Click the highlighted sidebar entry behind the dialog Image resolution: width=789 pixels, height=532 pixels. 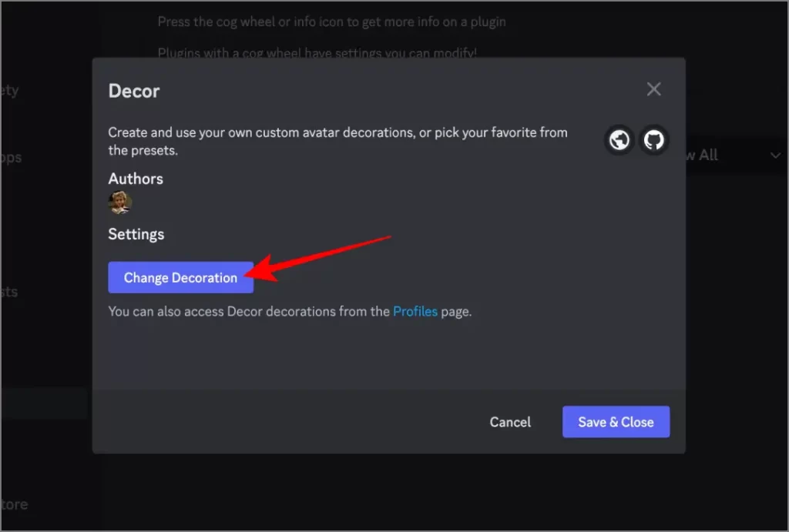44,403
